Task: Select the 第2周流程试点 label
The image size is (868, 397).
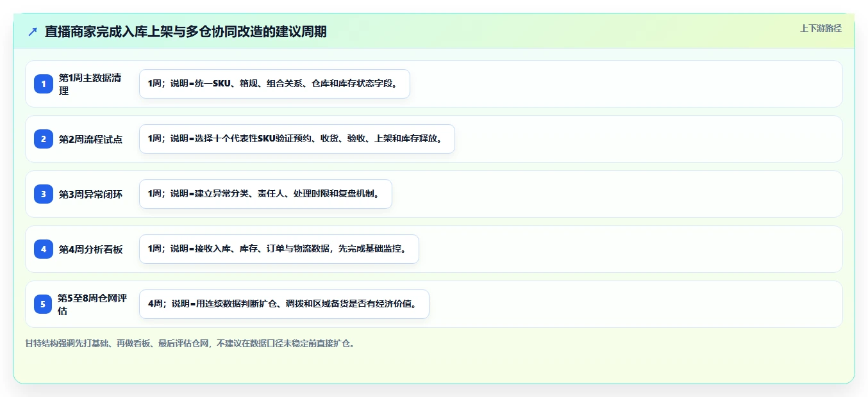Action: coord(90,139)
